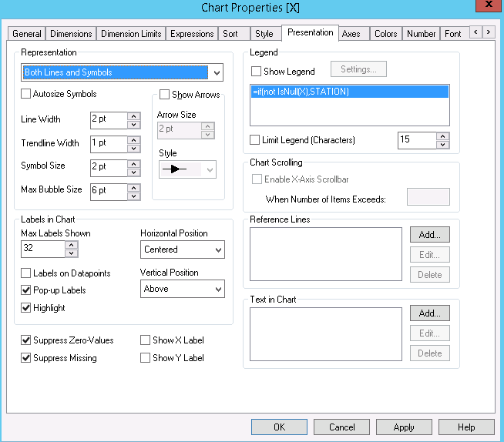Image resolution: width=504 pixels, height=442 pixels.
Task: Enable the Show Legend checkbox
Action: pos(257,72)
